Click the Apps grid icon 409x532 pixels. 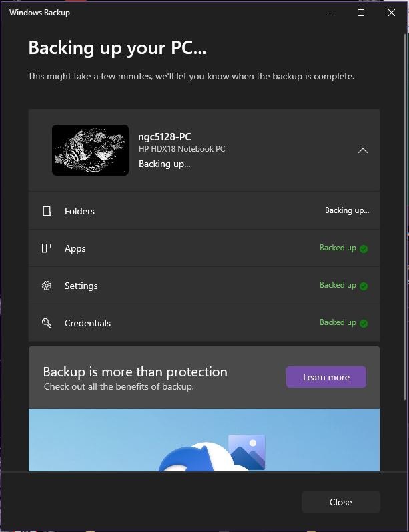(x=47, y=248)
